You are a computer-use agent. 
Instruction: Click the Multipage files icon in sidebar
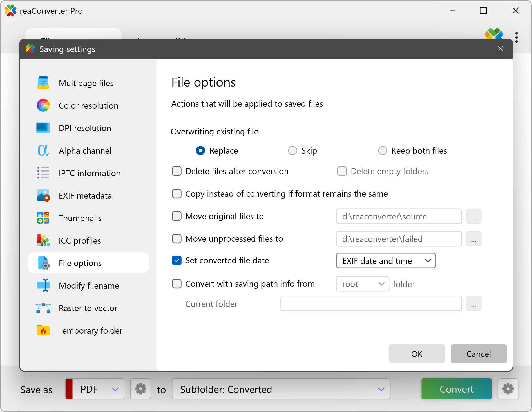43,83
